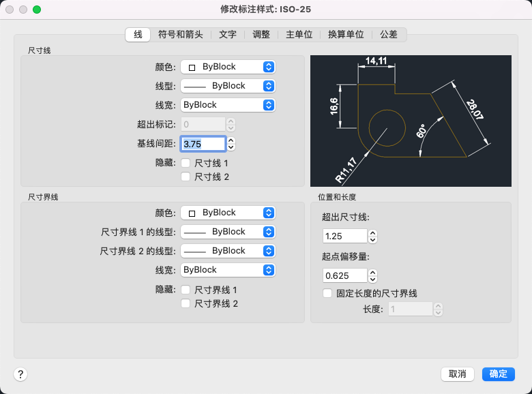This screenshot has height=394, width=532.
Task: Click the disabled 超出标记 field
Action: pyautogui.click(x=203, y=125)
